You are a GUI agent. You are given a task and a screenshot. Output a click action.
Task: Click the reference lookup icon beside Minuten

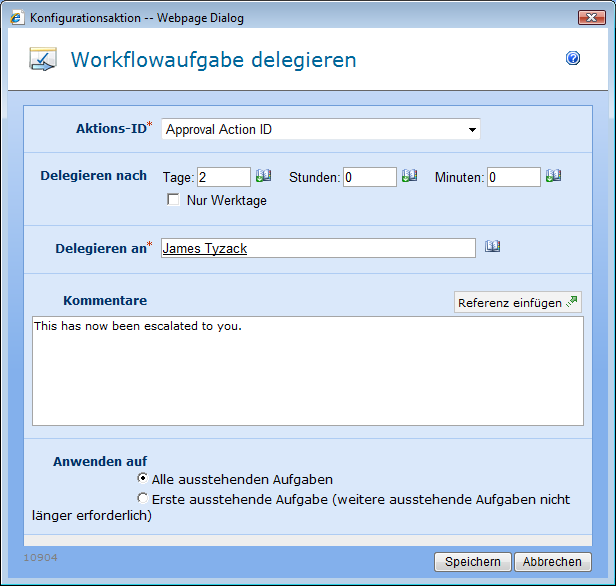(553, 176)
